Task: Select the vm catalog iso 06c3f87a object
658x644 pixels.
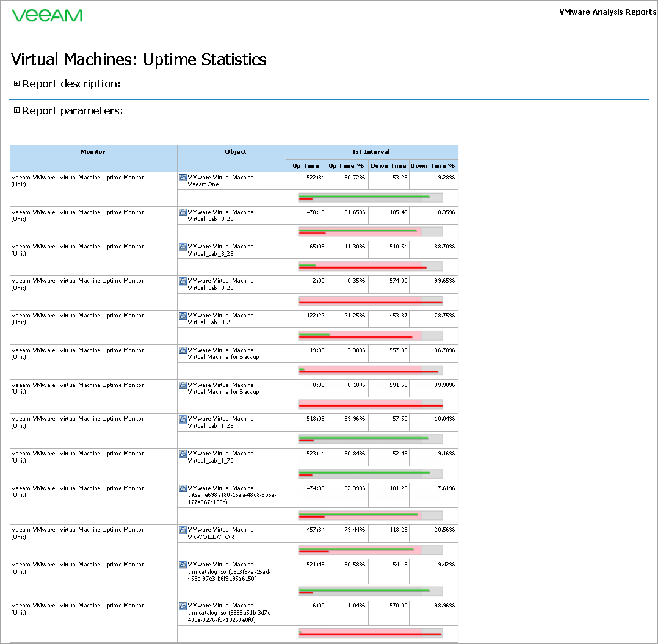Action: (x=229, y=575)
